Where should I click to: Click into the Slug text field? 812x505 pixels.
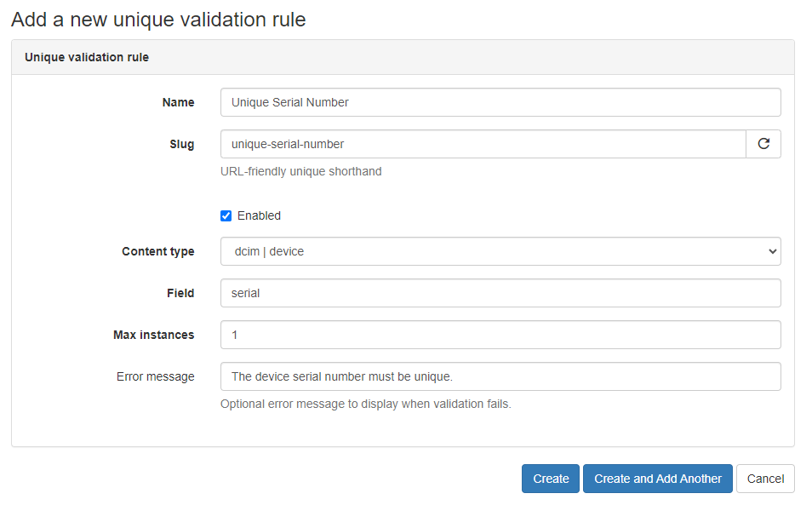pyautogui.click(x=483, y=144)
